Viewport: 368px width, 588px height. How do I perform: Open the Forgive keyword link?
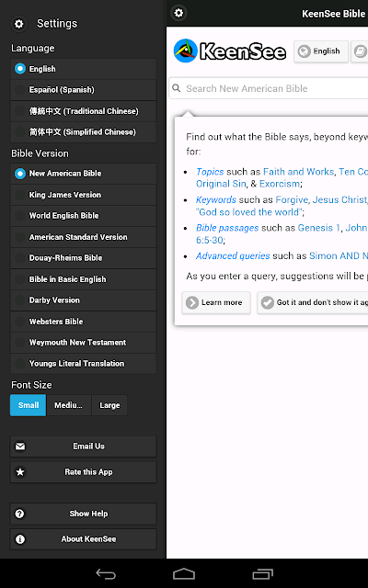(x=293, y=200)
